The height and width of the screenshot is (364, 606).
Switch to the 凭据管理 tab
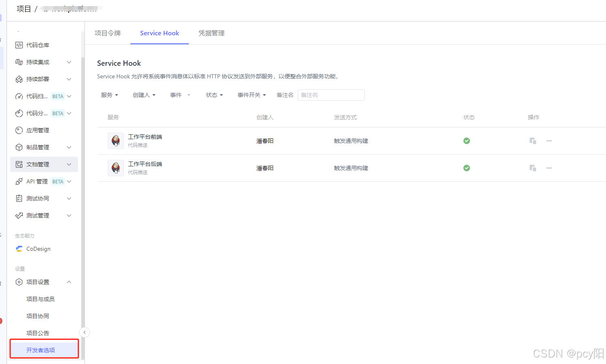coord(211,33)
